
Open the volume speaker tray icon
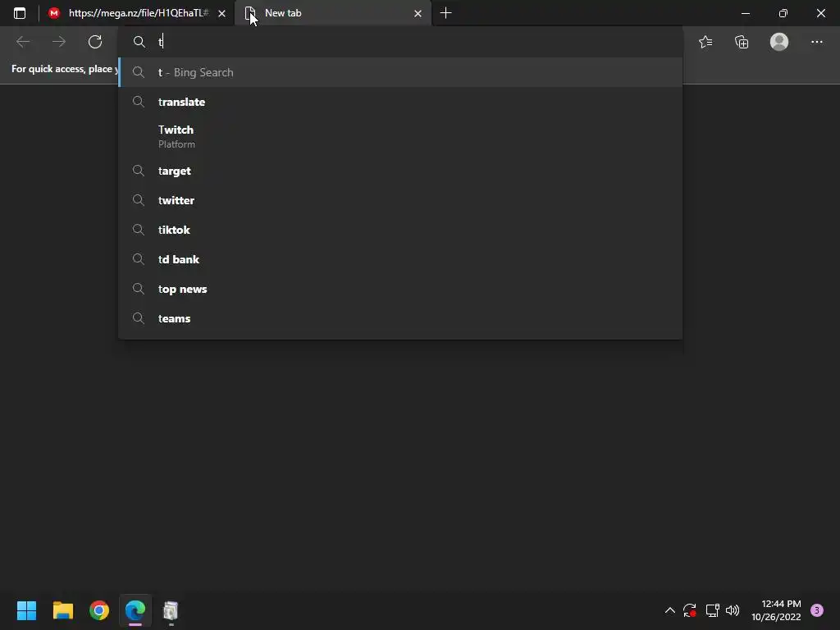(733, 610)
